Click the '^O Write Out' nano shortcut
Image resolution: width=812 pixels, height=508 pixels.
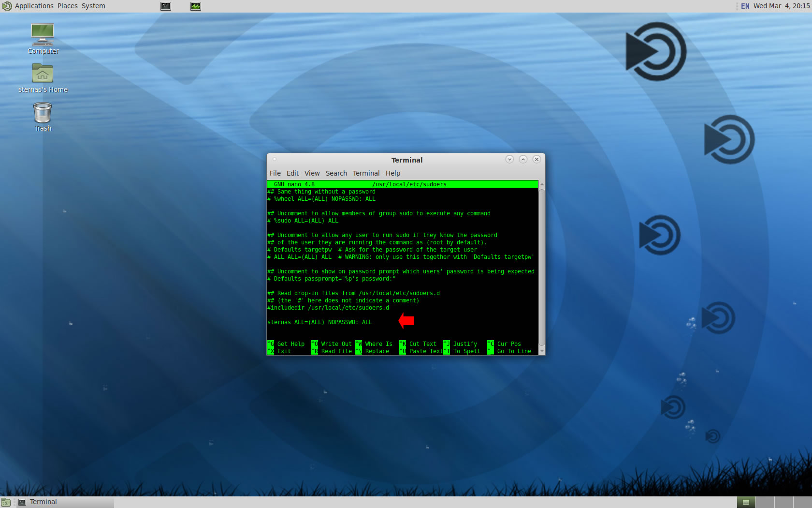332,344
